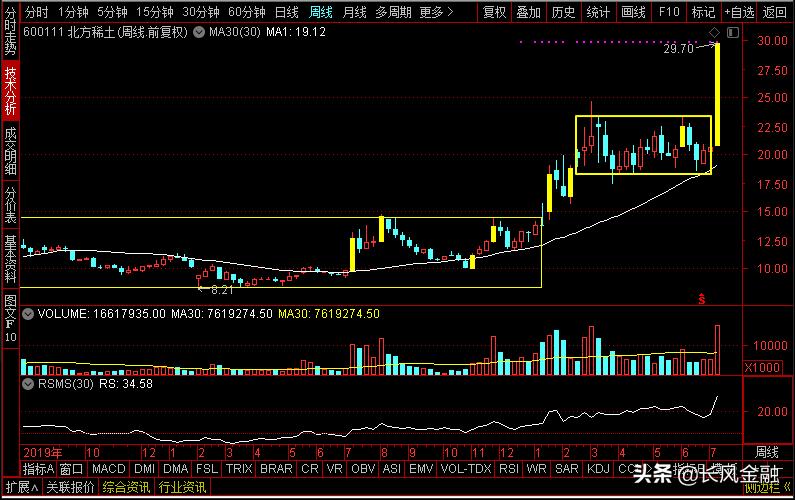Image resolution: width=795 pixels, height=500 pixels.
Task: Click the X1000 volume scale label
Action: point(762,367)
